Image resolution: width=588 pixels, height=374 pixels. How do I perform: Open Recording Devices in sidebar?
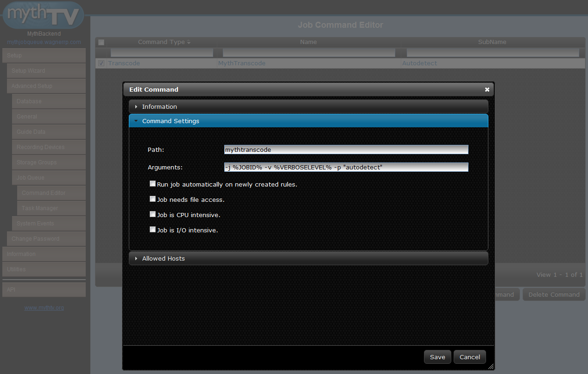[49, 147]
